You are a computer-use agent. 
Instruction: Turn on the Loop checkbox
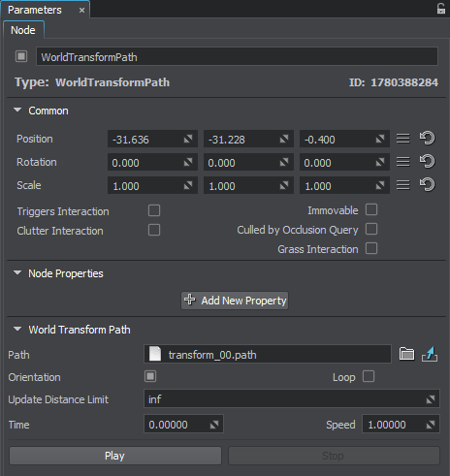[x=369, y=376]
